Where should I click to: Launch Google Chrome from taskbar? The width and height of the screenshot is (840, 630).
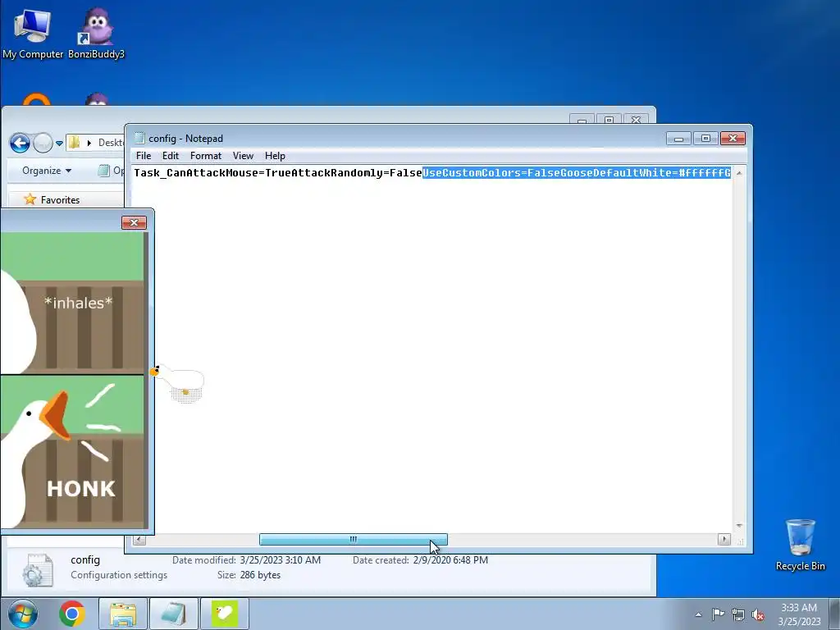pyautogui.click(x=72, y=614)
